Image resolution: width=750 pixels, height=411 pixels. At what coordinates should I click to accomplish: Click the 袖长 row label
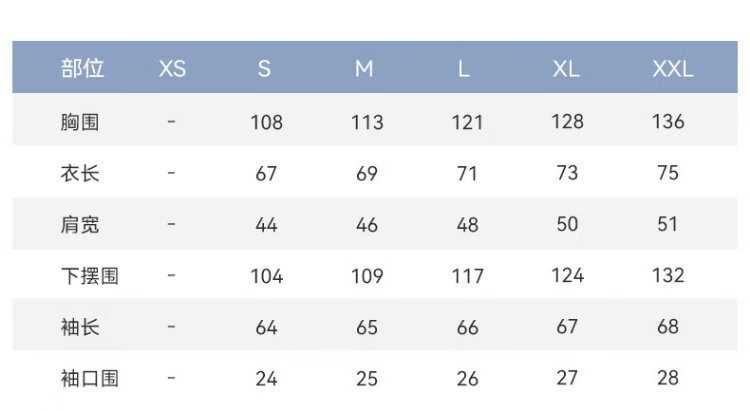[x=80, y=326]
